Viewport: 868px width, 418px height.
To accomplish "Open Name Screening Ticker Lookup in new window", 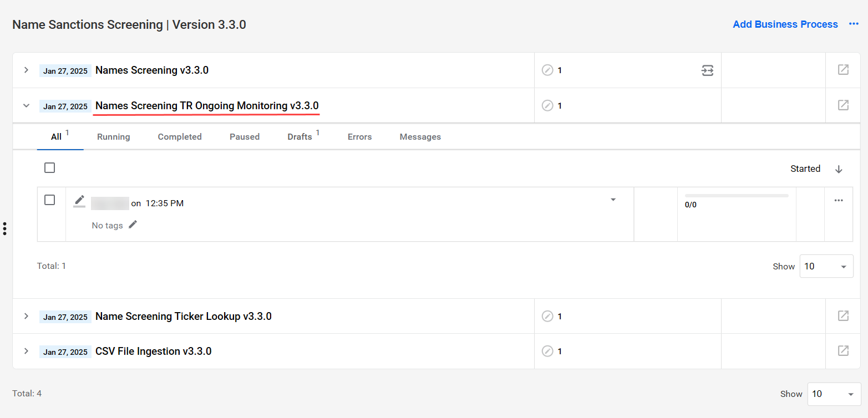I will (843, 316).
